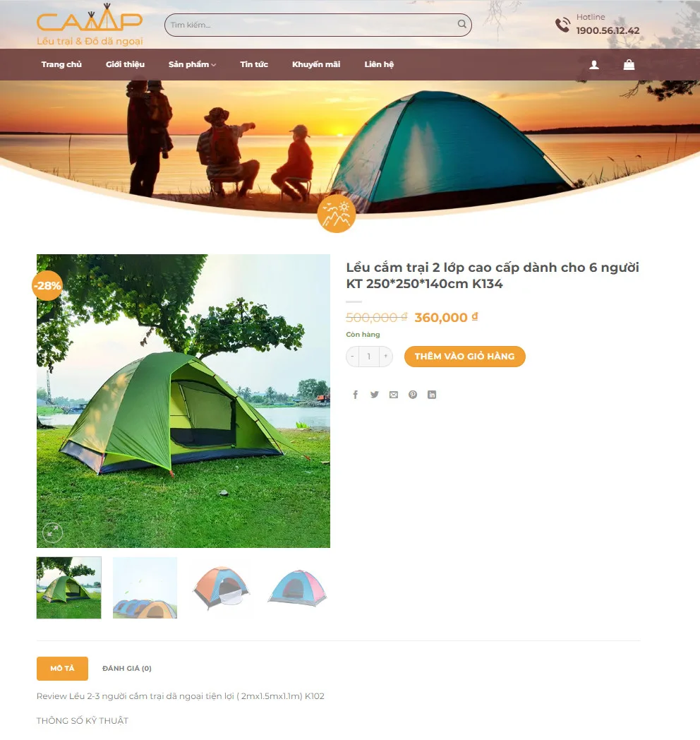Click the search magnifier icon
The image size is (700, 740).
pos(461,24)
